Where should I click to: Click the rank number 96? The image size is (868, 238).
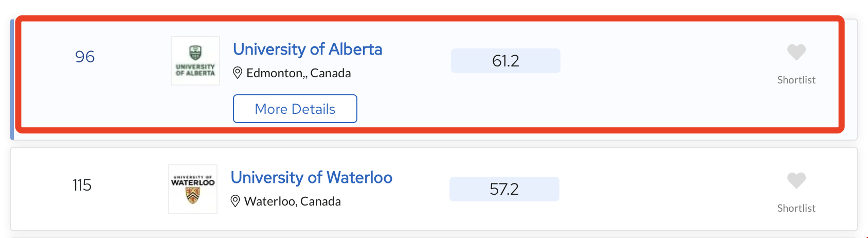pyautogui.click(x=85, y=57)
